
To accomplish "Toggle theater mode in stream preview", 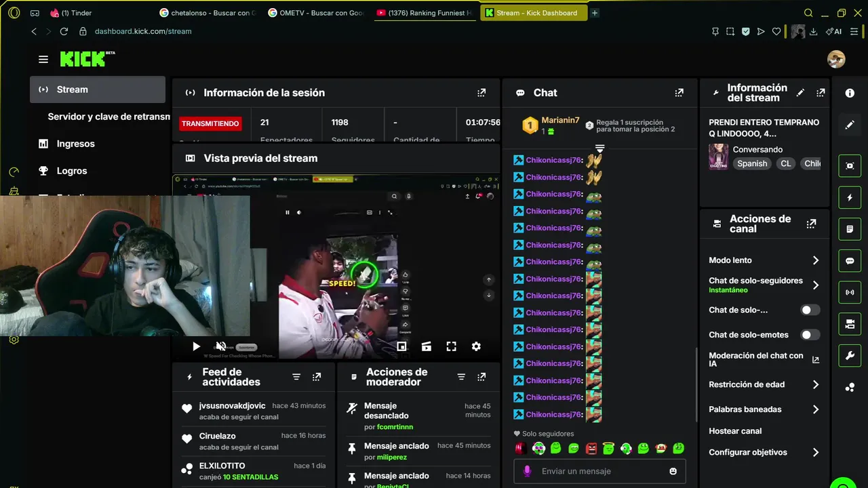I will [426, 346].
